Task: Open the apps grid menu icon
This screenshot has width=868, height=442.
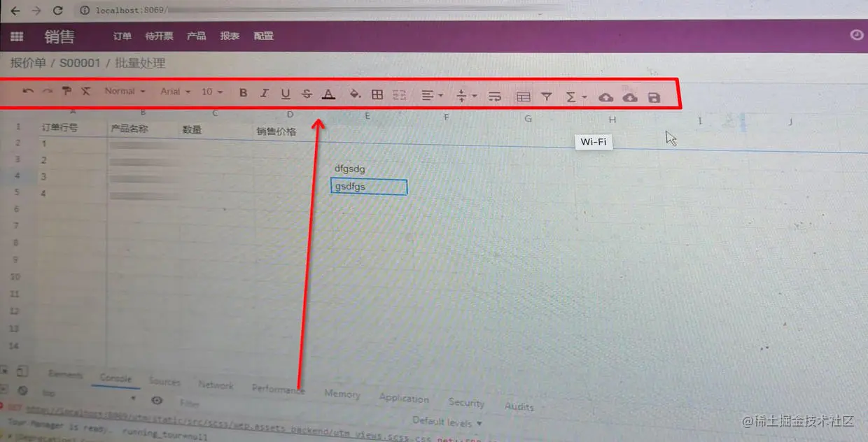Action: pos(17,36)
